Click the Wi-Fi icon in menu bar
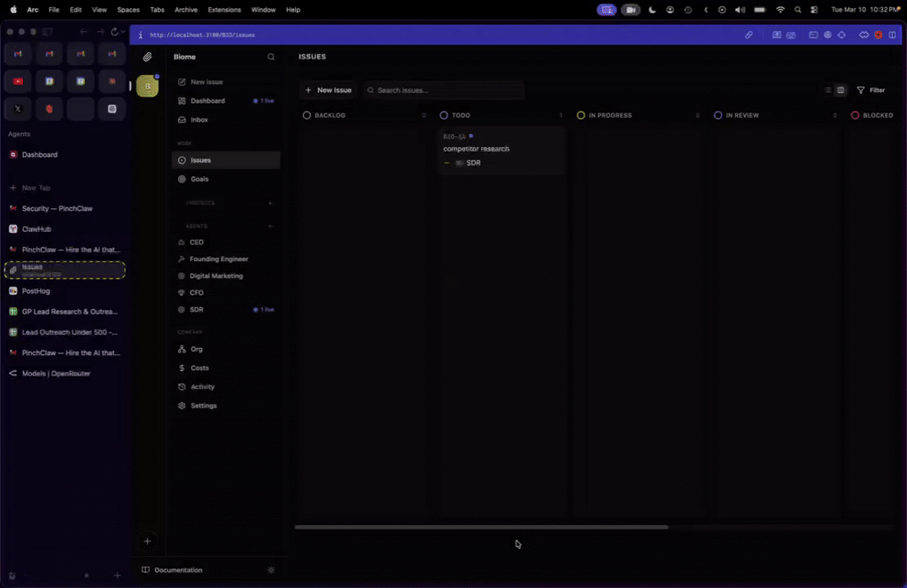Screen dimensions: 907x588 (779, 10)
